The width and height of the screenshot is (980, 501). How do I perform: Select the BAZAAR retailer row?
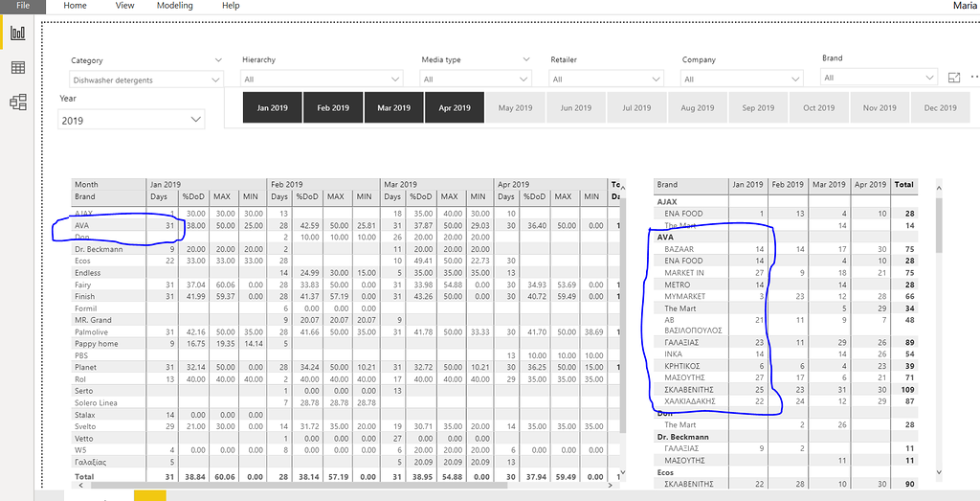click(x=785, y=249)
